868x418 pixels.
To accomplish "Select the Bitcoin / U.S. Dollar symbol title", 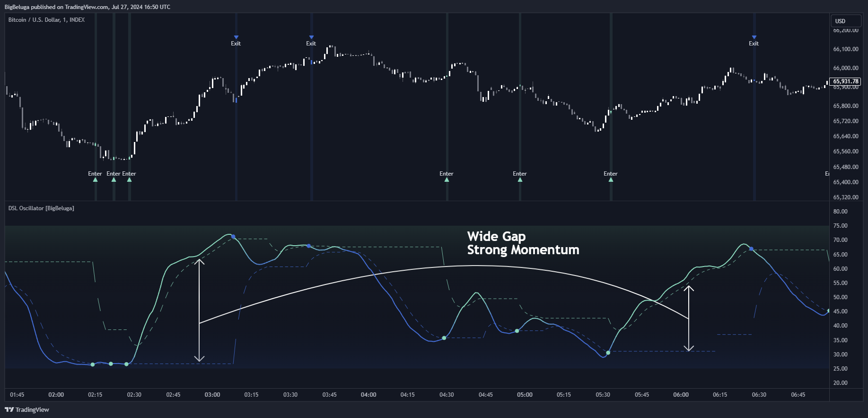I will point(46,20).
